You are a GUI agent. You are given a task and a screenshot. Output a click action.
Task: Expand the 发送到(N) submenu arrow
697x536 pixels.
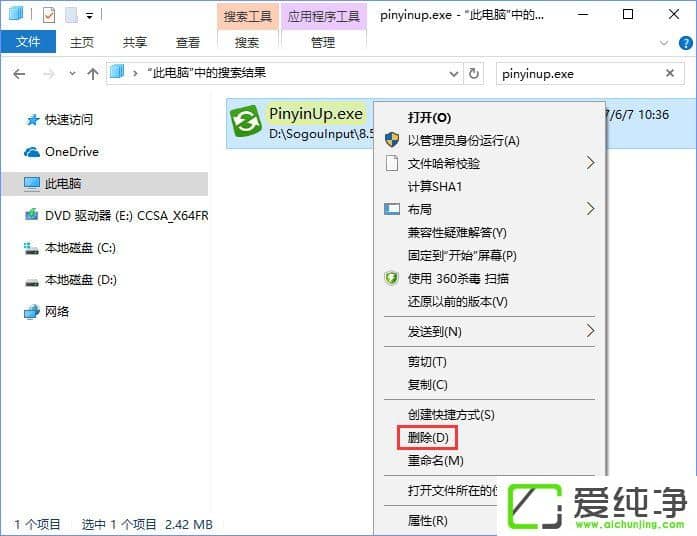590,331
